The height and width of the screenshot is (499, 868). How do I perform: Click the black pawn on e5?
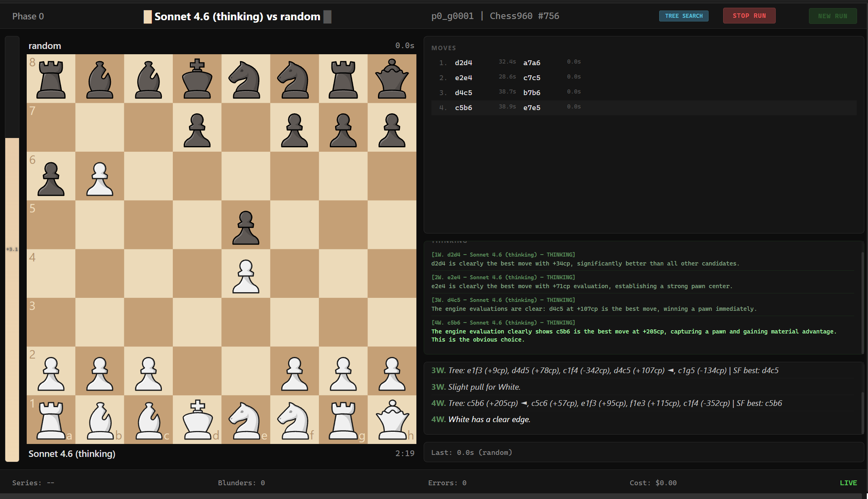tap(246, 227)
